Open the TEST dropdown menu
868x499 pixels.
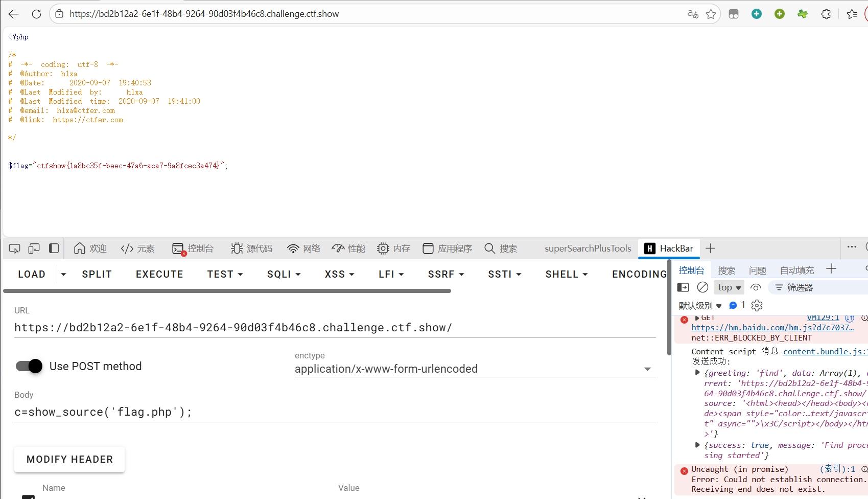(x=225, y=275)
